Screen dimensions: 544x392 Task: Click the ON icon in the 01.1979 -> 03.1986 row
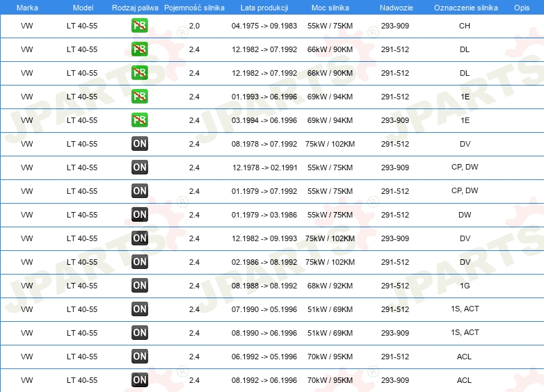coord(139,214)
